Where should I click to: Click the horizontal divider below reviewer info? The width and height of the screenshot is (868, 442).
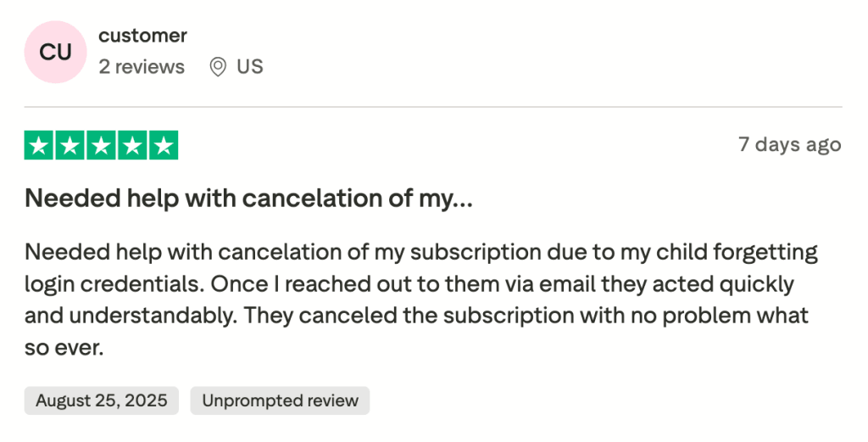(x=433, y=108)
